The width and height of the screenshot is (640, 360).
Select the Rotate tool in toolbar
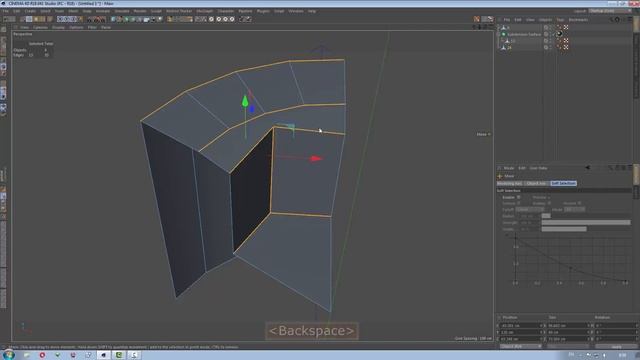[x=42, y=19]
